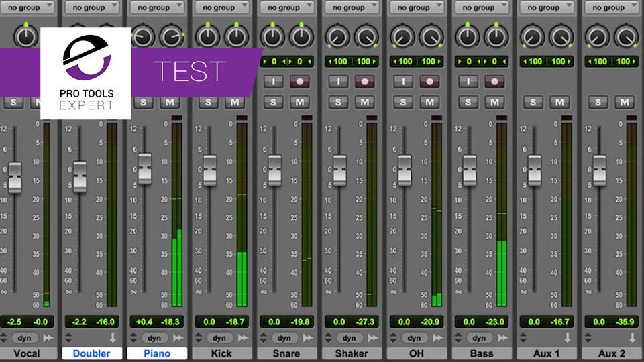Viewport: 644px width, 362px height.
Task: Click the down-arrow aux icon on Aux 1
Action: [568, 338]
